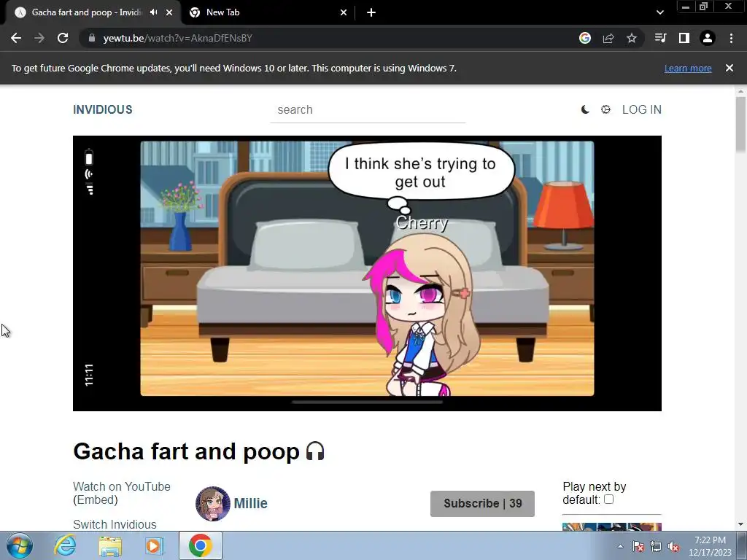Mute the Gacha tab via its speaker icon

(153, 12)
